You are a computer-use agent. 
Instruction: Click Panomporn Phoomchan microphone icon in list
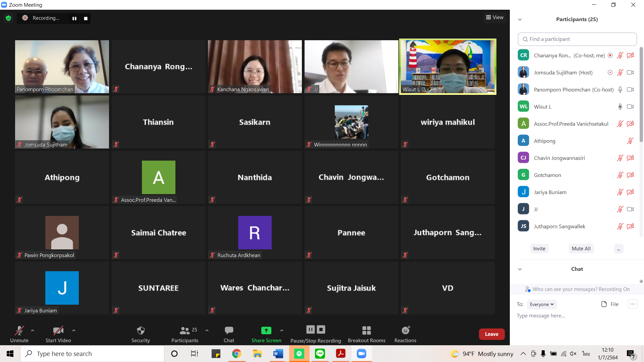pos(620,89)
